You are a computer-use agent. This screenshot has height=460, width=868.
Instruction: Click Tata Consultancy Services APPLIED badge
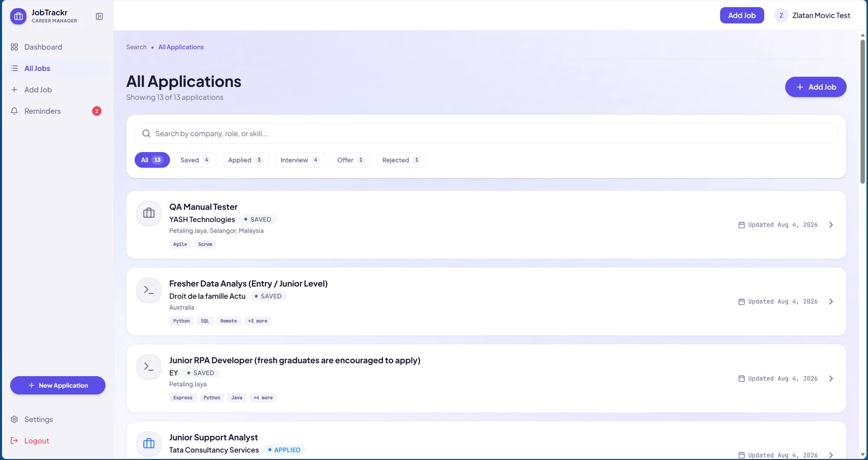pos(284,450)
